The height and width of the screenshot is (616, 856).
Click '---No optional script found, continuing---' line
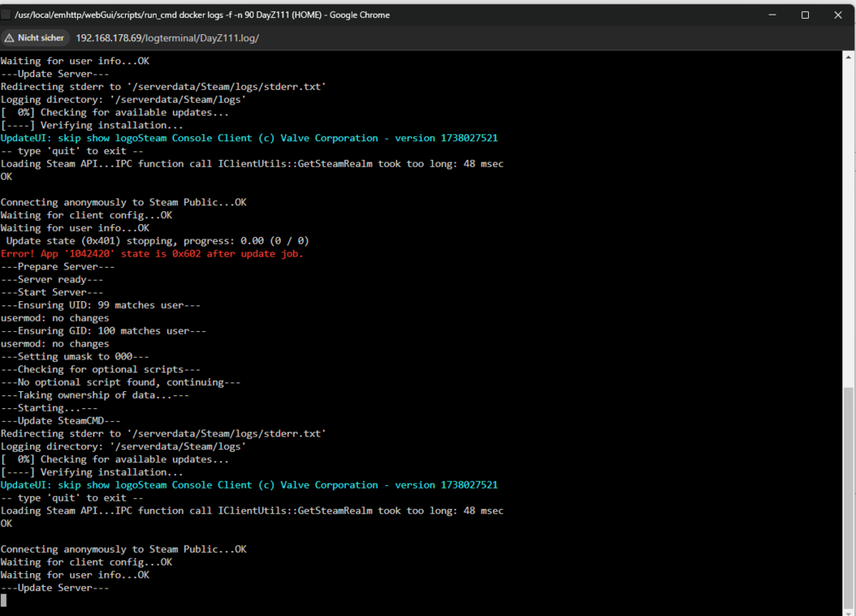coord(121,382)
